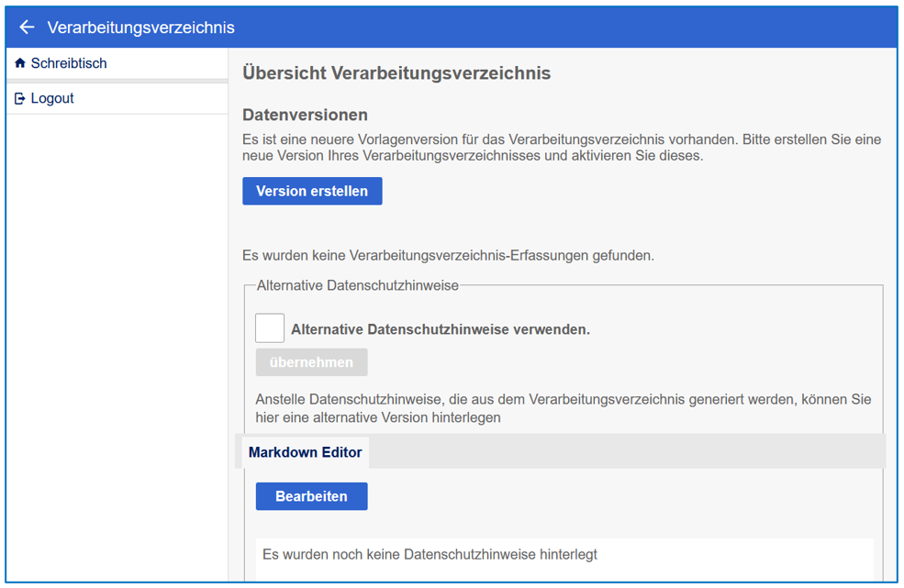The height and width of the screenshot is (588, 904).
Task: Click the Alternative Datenschutzhinweise group legend
Action: (357, 285)
